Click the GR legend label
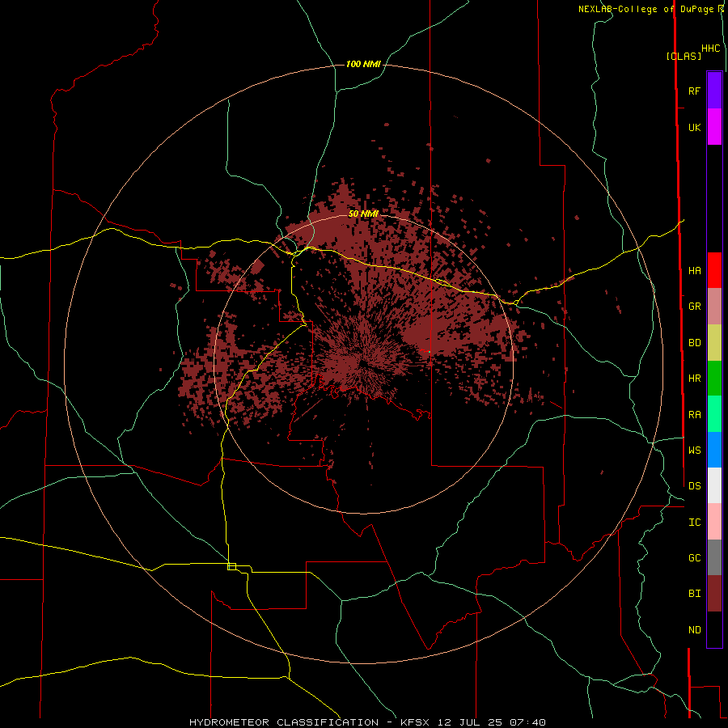Image resolution: width=728 pixels, height=728 pixels. [x=695, y=307]
